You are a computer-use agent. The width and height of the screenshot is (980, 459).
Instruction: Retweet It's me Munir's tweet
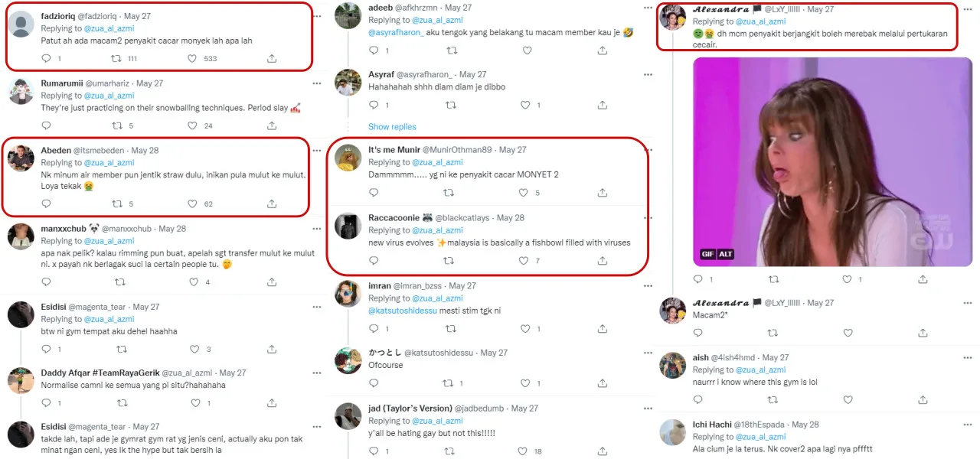click(x=451, y=194)
